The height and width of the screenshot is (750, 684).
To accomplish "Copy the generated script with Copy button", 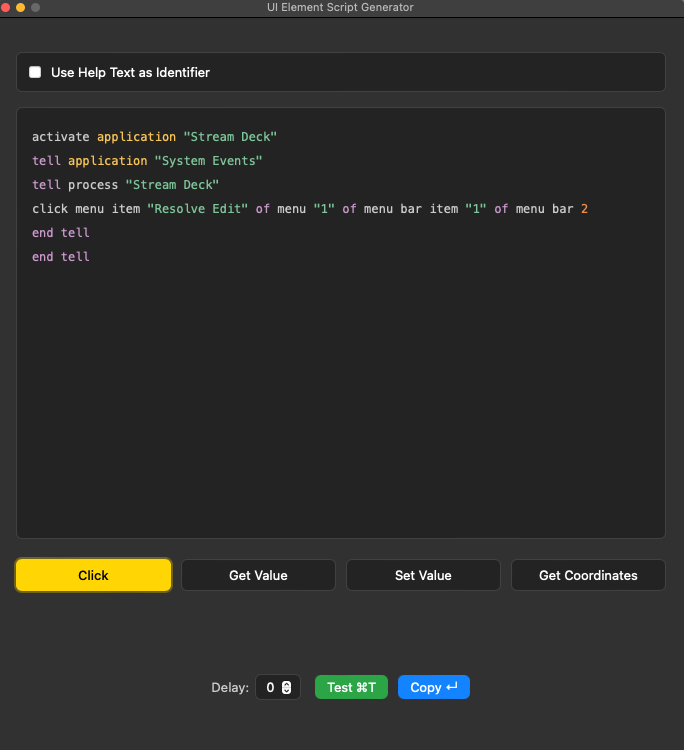I will (434, 687).
